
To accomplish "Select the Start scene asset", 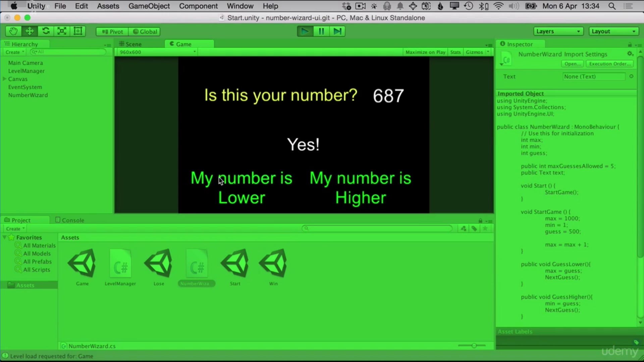I will pyautogui.click(x=235, y=267).
